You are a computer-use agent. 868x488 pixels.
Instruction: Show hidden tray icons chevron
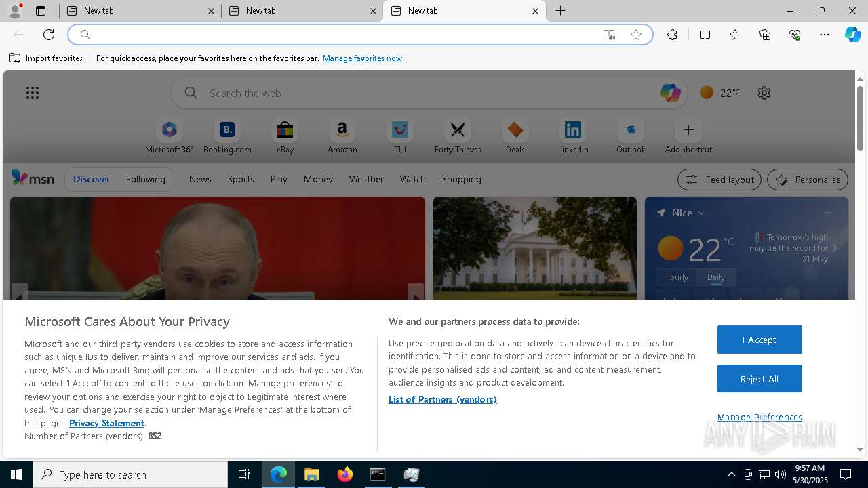point(731,474)
